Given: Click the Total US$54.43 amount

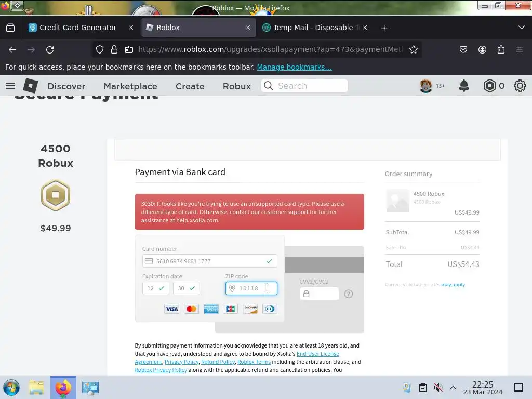Looking at the screenshot, I should point(463,264).
